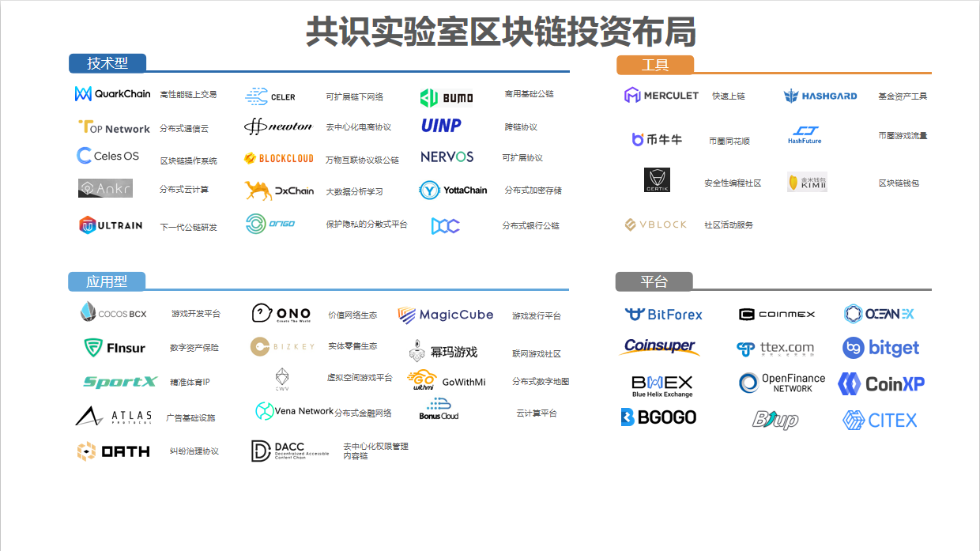The width and height of the screenshot is (980, 551).
Task: Click the VBLOCK logo
Action: (x=655, y=225)
